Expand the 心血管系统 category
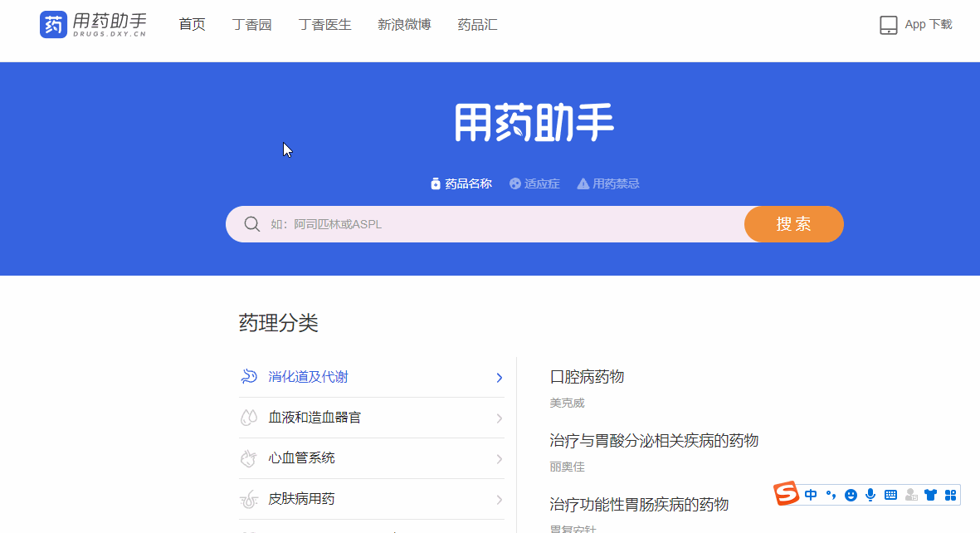980x533 pixels. 498,457
